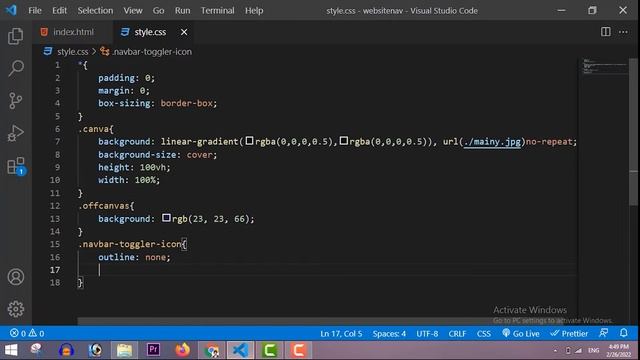
Task: Open More Actions ellipsis in editor
Action: (623, 32)
